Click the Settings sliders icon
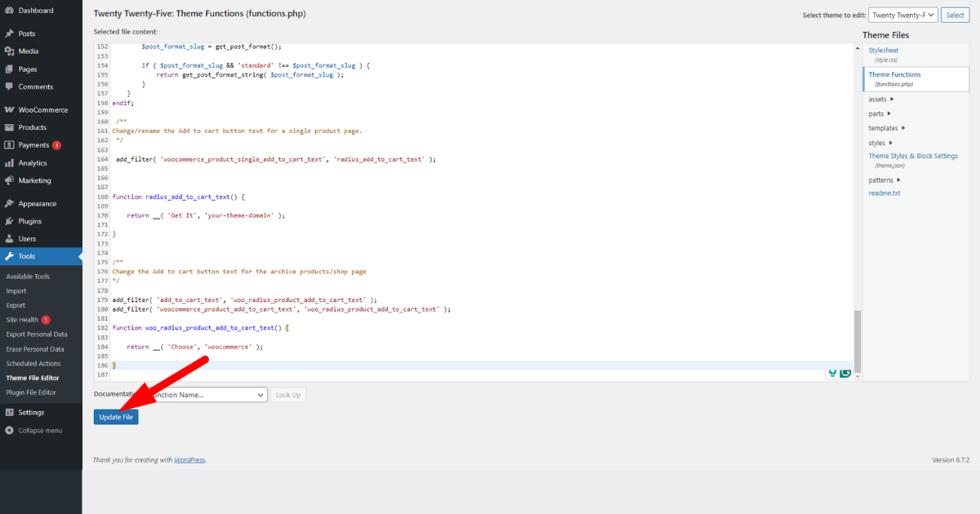 (9, 412)
